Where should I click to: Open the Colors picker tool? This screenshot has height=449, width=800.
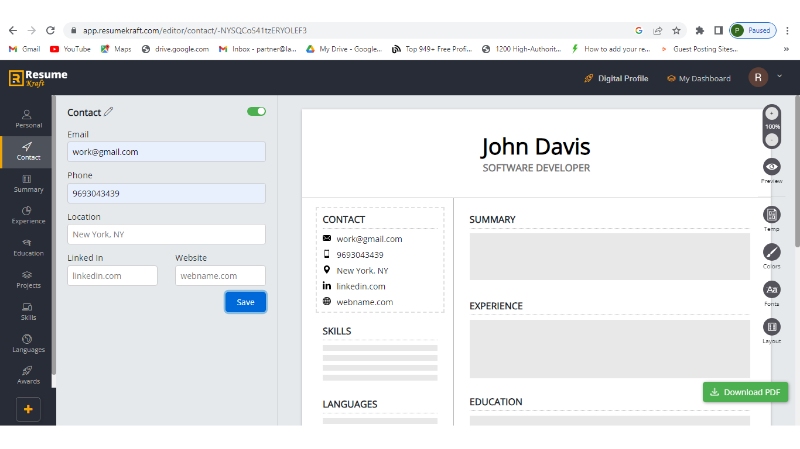[x=771, y=252]
